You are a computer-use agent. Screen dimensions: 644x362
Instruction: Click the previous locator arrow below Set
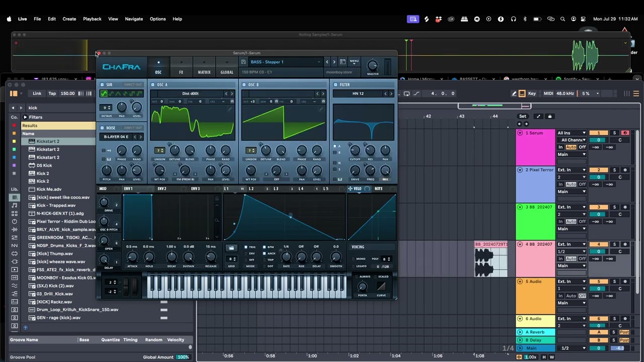(x=520, y=124)
